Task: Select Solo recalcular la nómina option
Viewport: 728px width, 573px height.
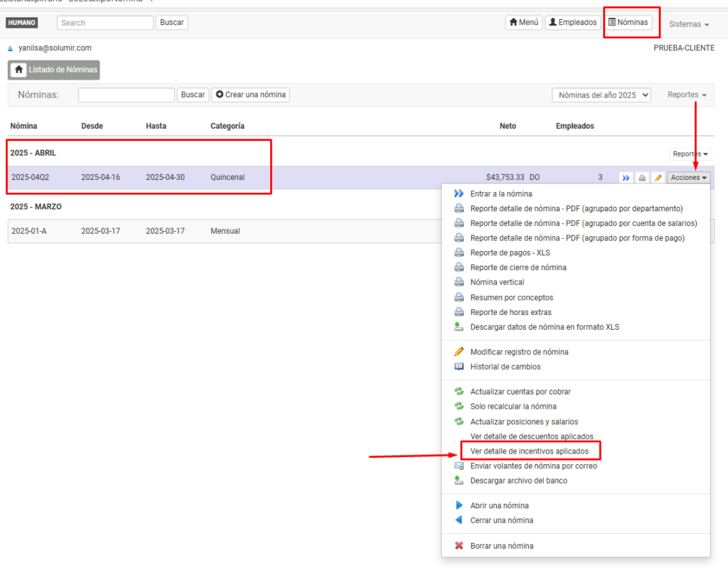Action: click(x=513, y=407)
